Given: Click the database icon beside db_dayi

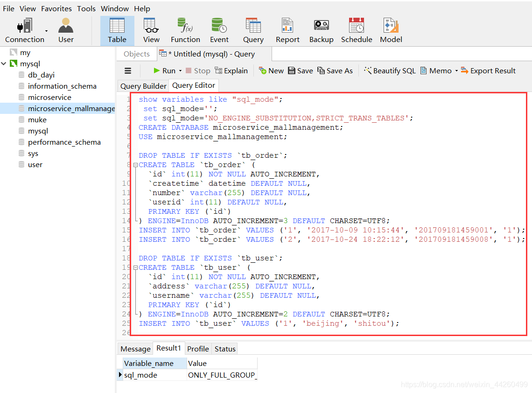Looking at the screenshot, I should click(x=21, y=75).
